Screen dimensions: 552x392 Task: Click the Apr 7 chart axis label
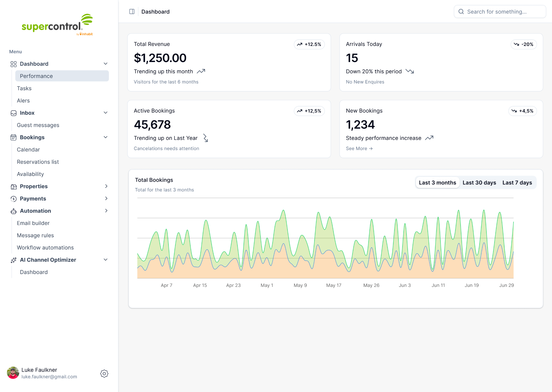click(166, 285)
